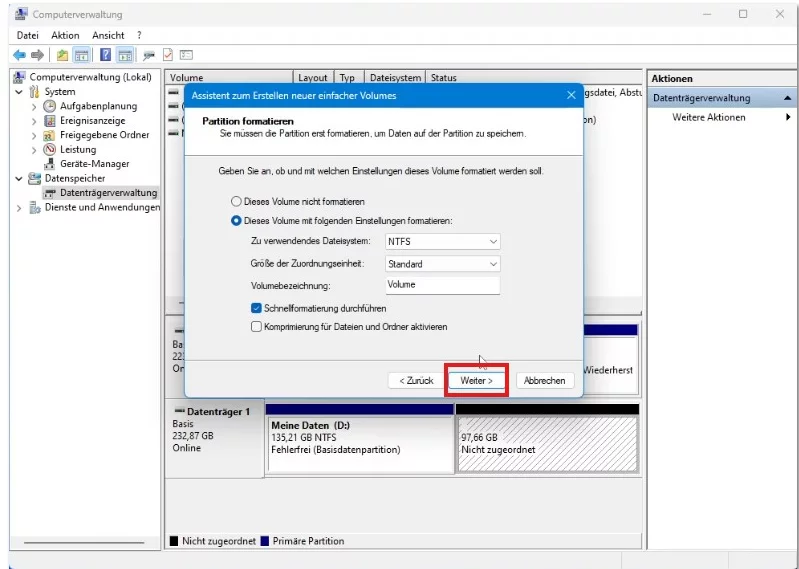This screenshot has width=799, height=569.
Task: Open Geräte-Manager in the sidebar
Action: point(94,164)
